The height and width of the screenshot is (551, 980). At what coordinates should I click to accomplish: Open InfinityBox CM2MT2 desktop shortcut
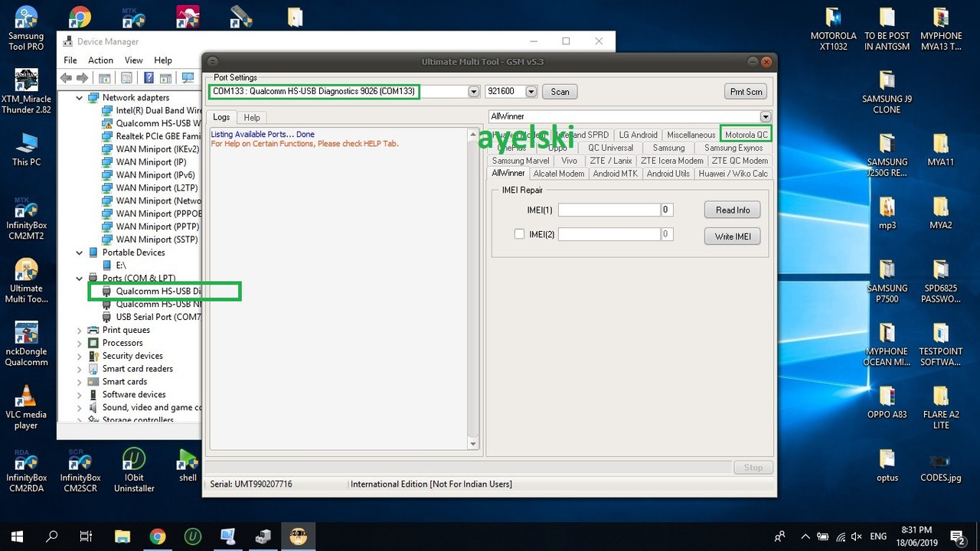(x=26, y=217)
